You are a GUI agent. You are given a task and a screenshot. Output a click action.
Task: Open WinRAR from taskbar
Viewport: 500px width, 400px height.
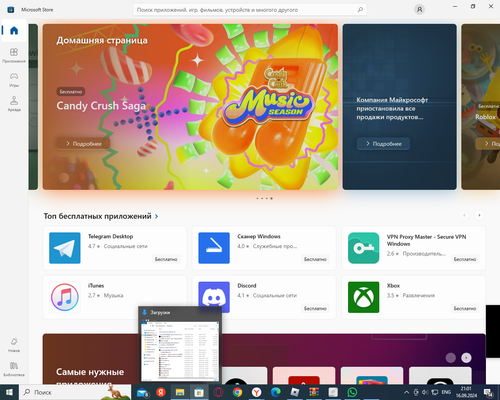[x=314, y=392]
